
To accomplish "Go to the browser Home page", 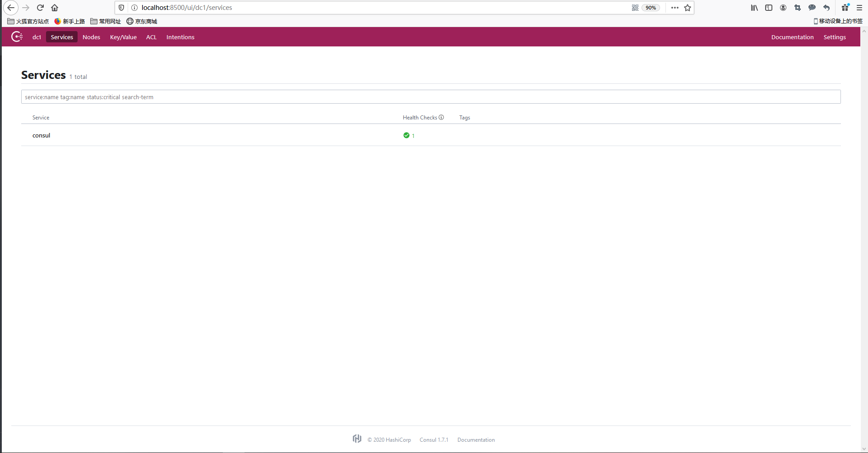I will [55, 8].
